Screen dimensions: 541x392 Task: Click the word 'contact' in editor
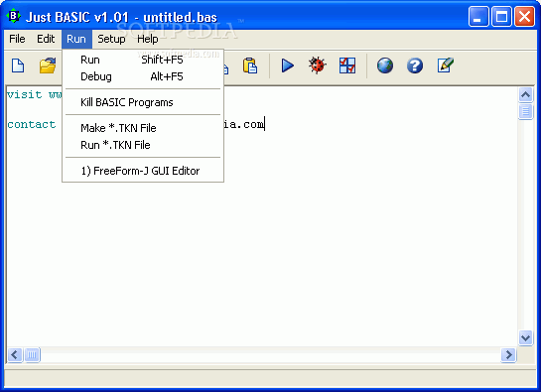tap(32, 124)
